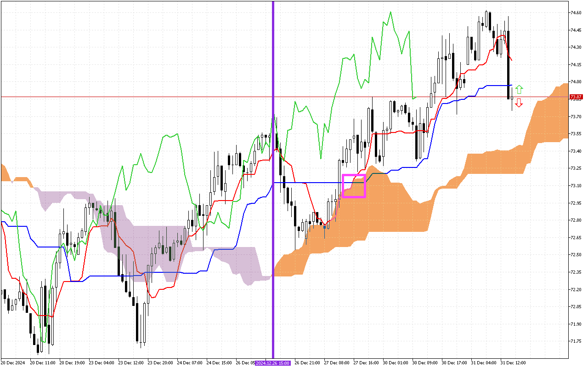Click the 72.50 price level label
588x368 pixels.
click(576, 255)
